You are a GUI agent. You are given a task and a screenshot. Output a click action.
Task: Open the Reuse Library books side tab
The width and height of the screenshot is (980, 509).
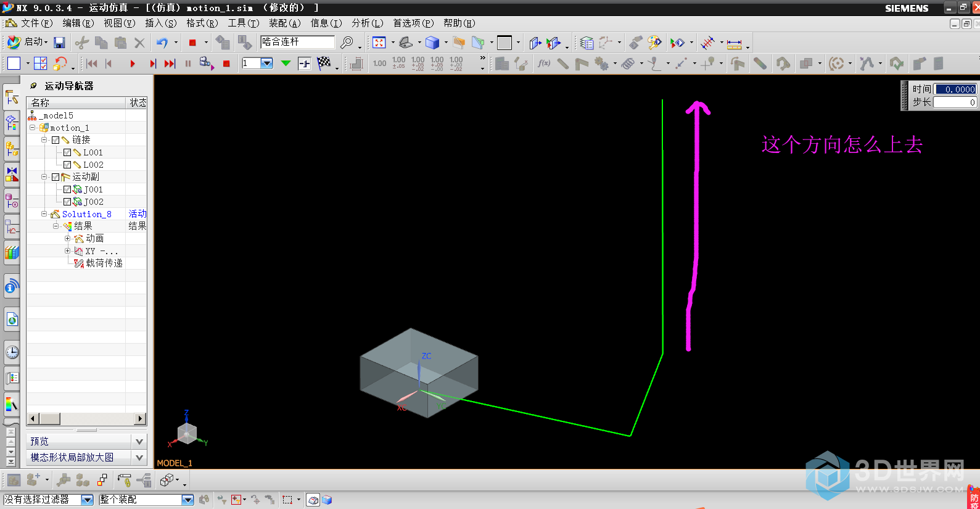pos(12,253)
